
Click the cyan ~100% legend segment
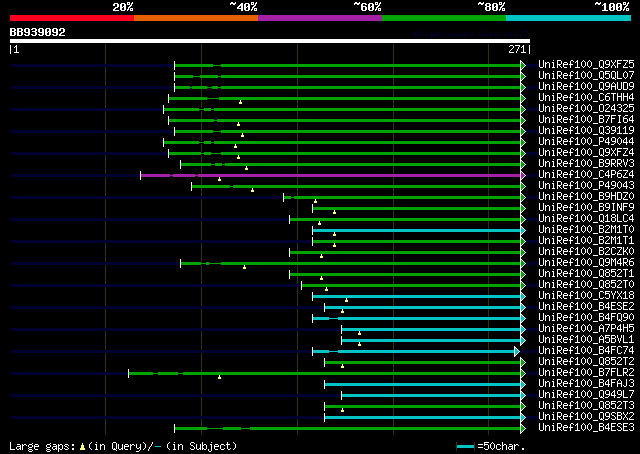point(569,18)
